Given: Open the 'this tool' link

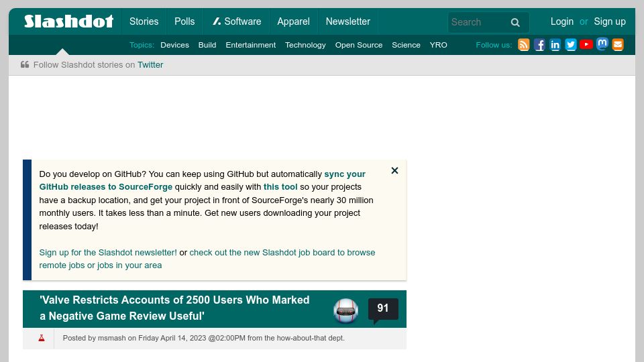Looking at the screenshot, I should point(280,187).
